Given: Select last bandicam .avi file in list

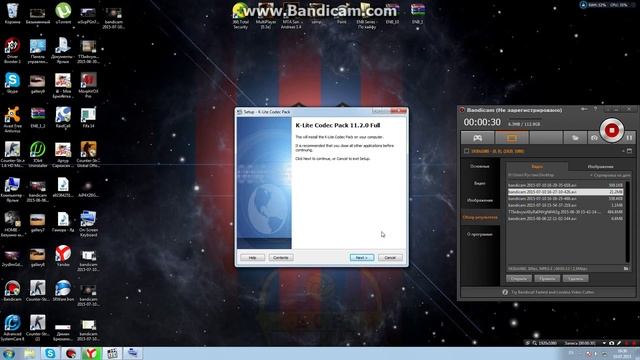Looking at the screenshot, I should coord(565,219).
